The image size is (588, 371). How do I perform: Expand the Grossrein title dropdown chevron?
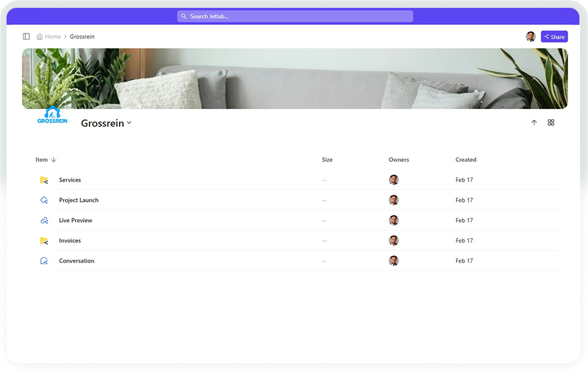[129, 123]
